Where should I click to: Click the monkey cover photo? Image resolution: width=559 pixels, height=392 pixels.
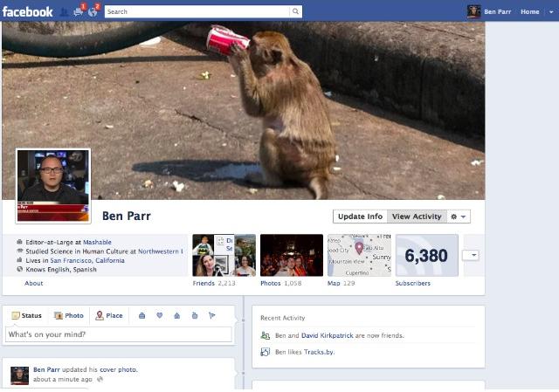[x=243, y=111]
